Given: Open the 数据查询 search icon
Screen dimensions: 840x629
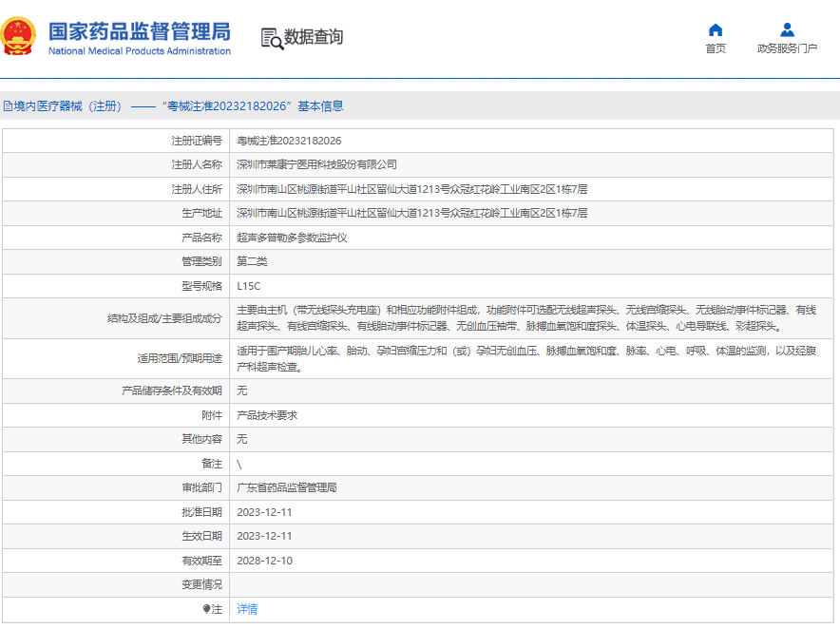Looking at the screenshot, I should pos(272,39).
